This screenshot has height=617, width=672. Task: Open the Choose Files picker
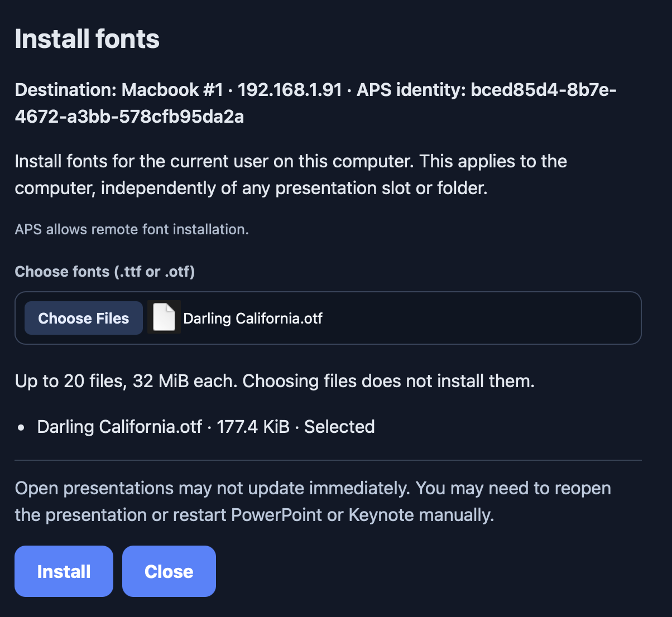pos(84,318)
